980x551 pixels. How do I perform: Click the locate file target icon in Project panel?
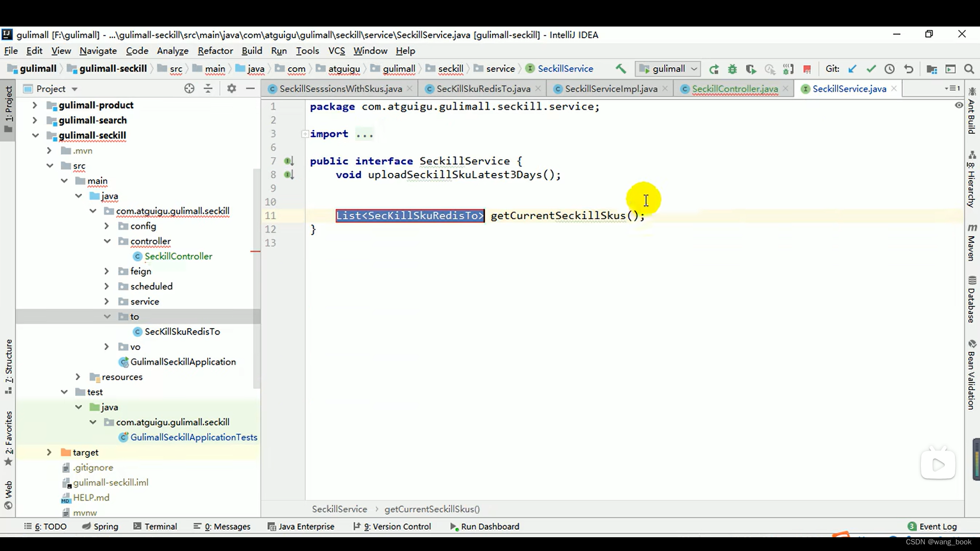point(189,88)
